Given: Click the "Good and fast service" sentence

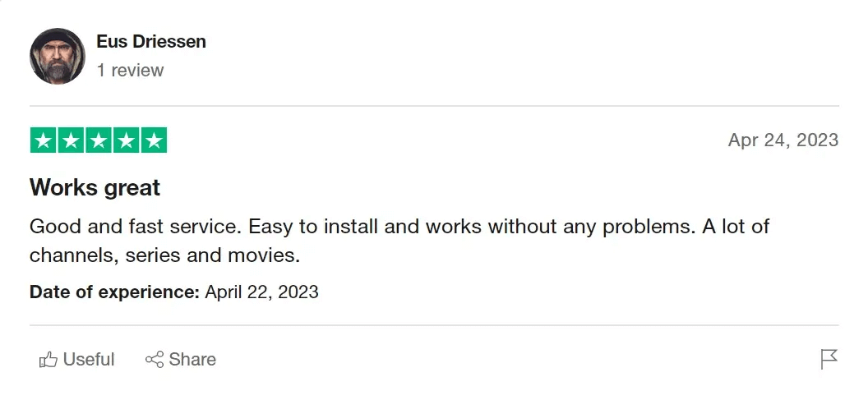Looking at the screenshot, I should click(136, 226).
